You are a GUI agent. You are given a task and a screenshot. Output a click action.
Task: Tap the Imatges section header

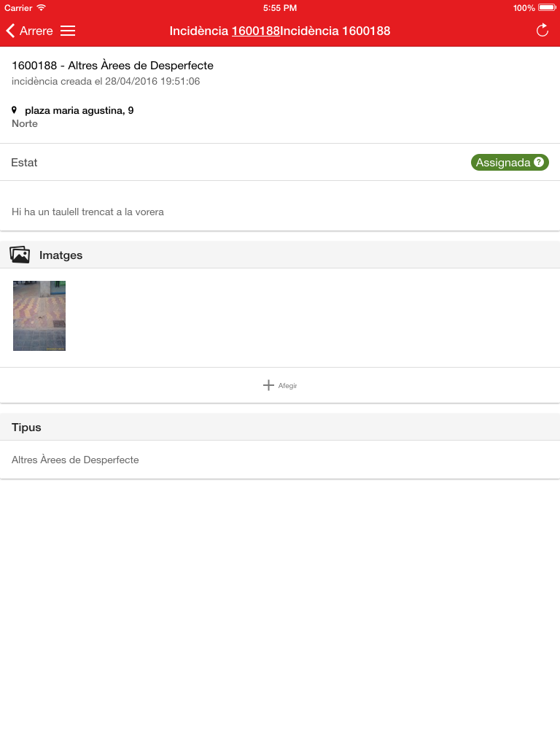pos(280,255)
